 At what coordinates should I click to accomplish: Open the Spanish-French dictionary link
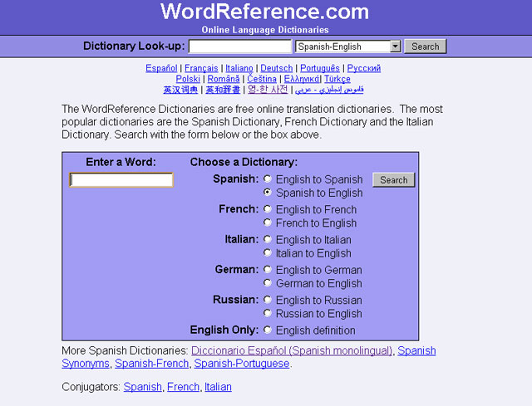pos(151,364)
